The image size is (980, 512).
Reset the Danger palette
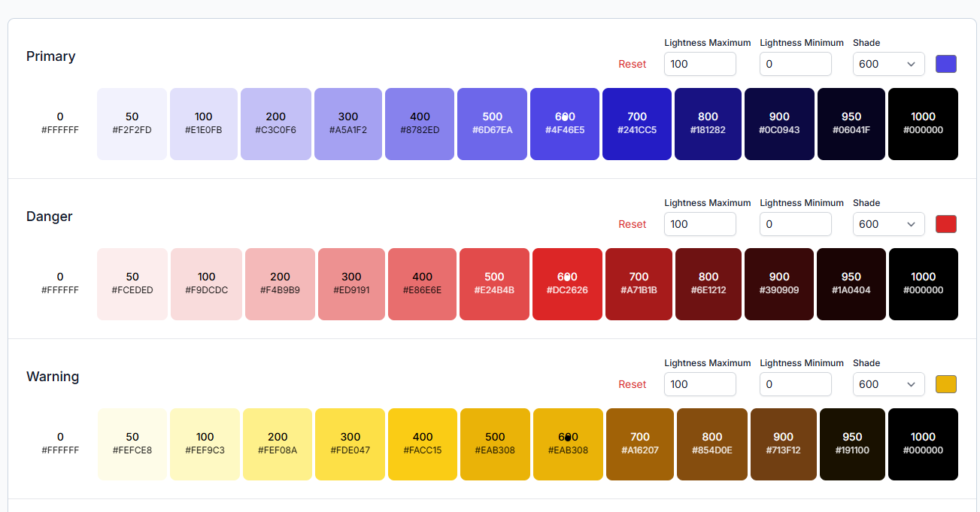pyautogui.click(x=632, y=224)
